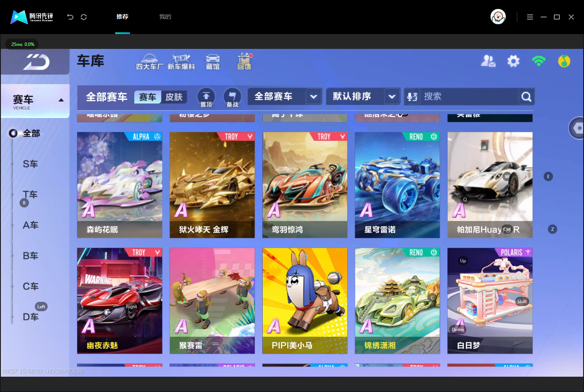The image size is (584, 392).
Task: Click the 备战 button
Action: click(x=232, y=98)
